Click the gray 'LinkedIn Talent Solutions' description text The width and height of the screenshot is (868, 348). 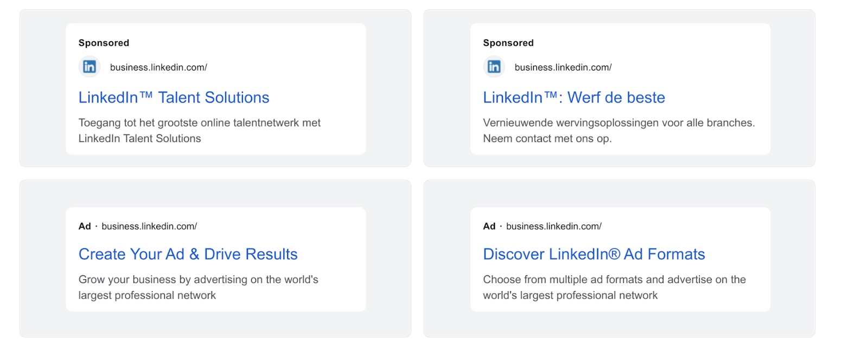[139, 139]
